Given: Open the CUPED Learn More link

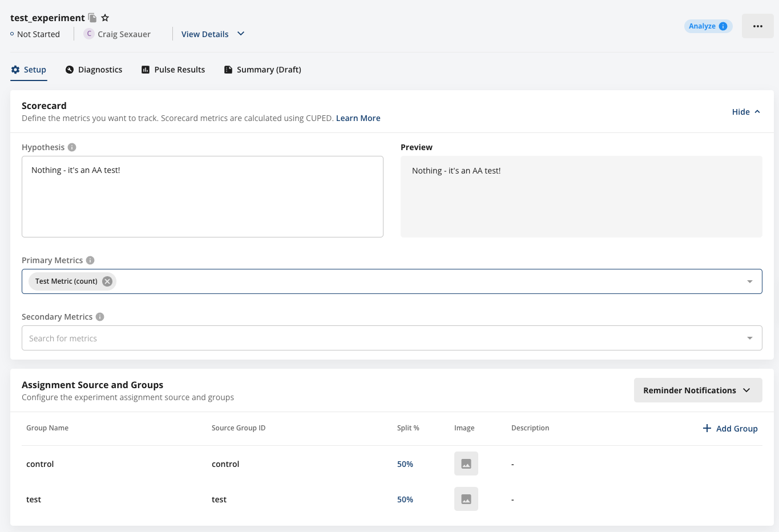Looking at the screenshot, I should [x=358, y=118].
